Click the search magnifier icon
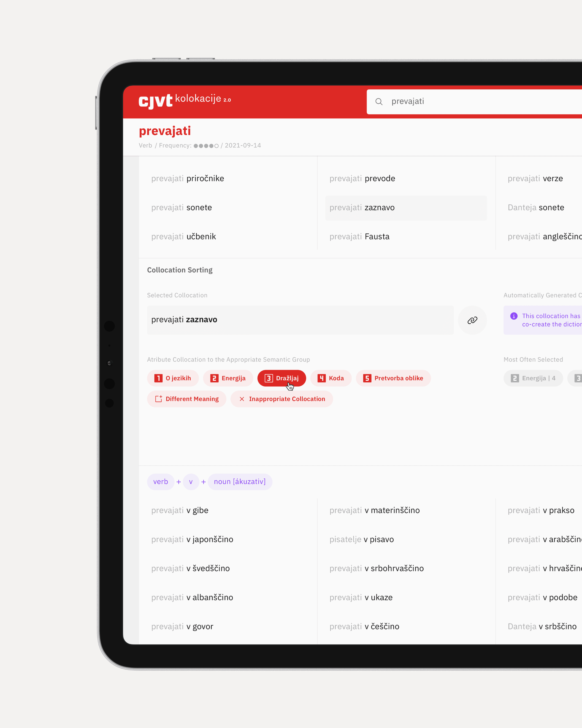Image resolution: width=582 pixels, height=728 pixels. click(x=379, y=102)
